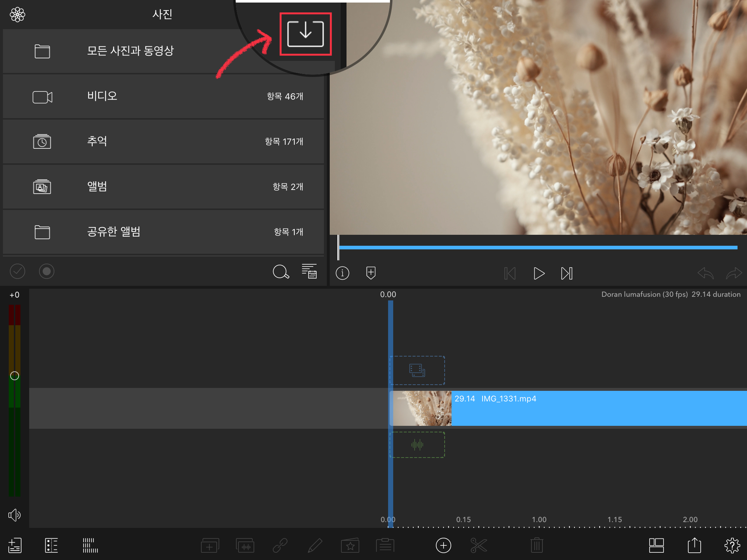Open clip info icon below preview
The width and height of the screenshot is (747, 560).
(x=342, y=273)
